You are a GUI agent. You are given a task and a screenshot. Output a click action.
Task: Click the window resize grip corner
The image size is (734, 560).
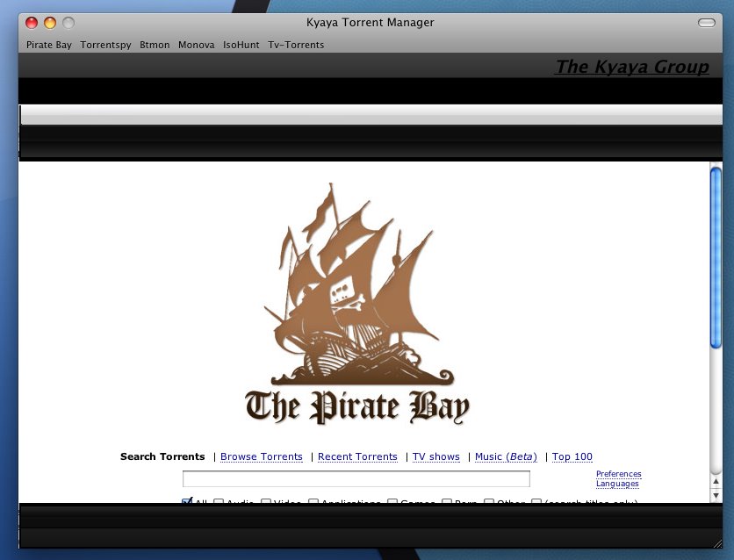(x=717, y=542)
